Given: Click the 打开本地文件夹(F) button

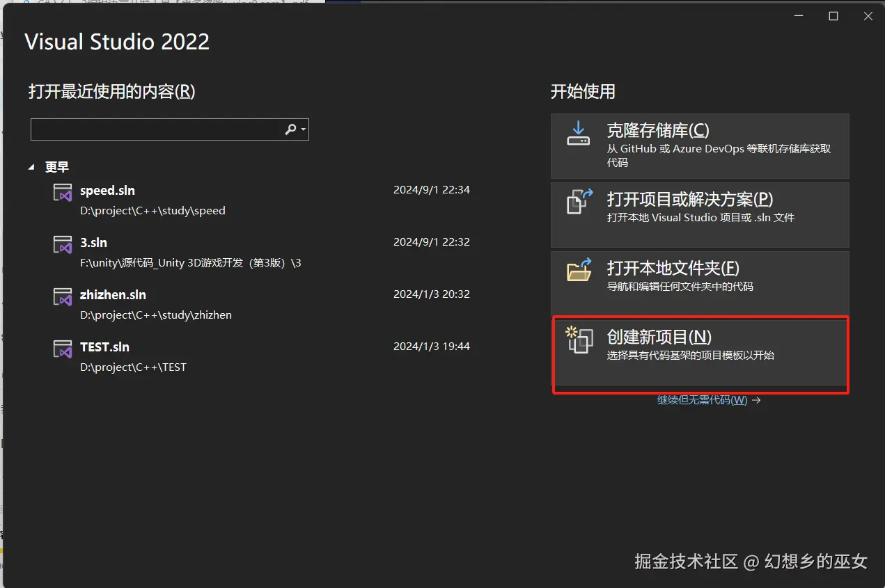Looking at the screenshot, I should 700,283.
